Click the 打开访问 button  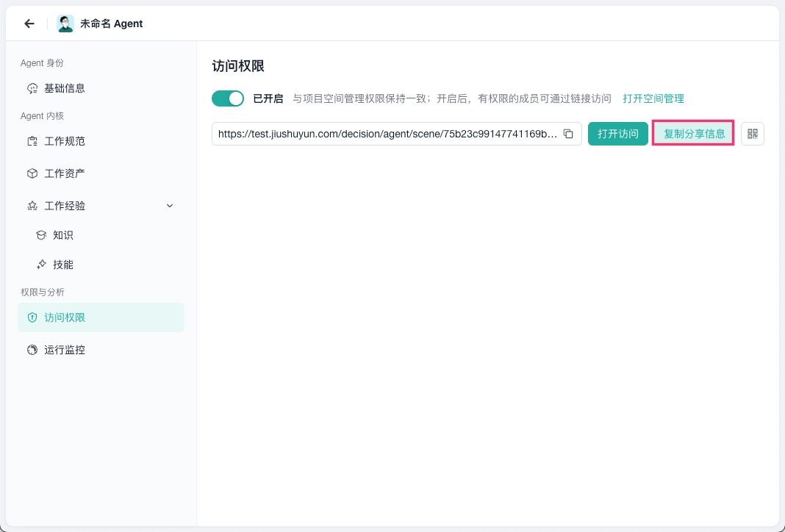click(618, 134)
